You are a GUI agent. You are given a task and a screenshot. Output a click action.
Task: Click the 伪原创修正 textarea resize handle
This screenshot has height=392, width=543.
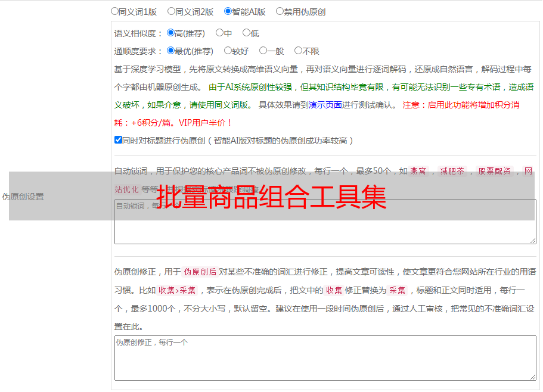click(533, 377)
